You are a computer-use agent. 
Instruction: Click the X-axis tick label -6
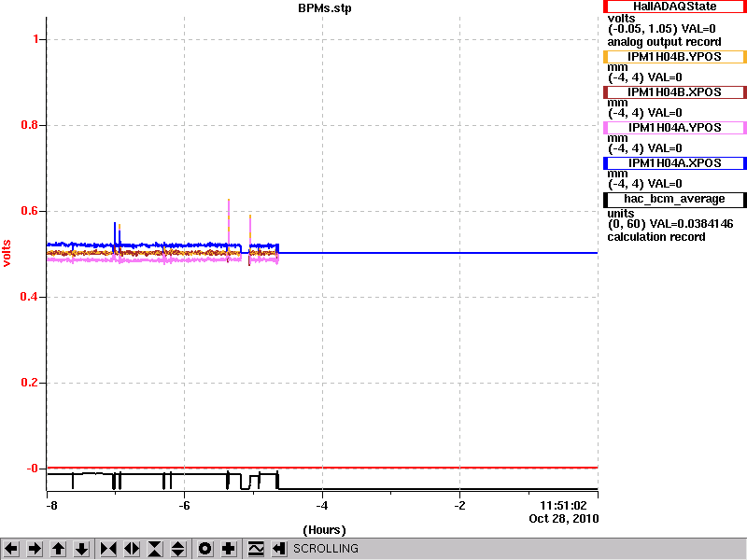point(184,506)
